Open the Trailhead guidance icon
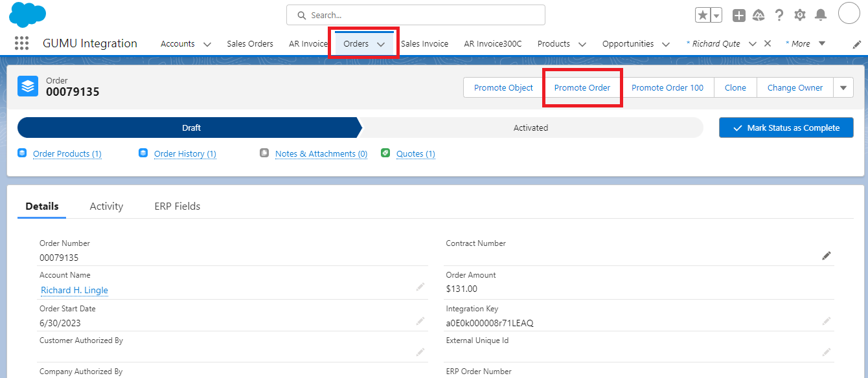This screenshot has height=378, width=868. (759, 15)
